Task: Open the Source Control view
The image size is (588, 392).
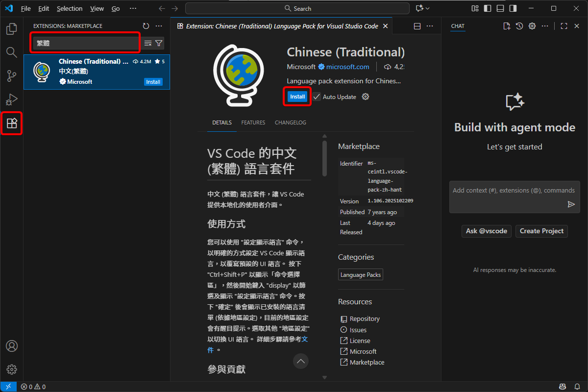Action: (11, 76)
